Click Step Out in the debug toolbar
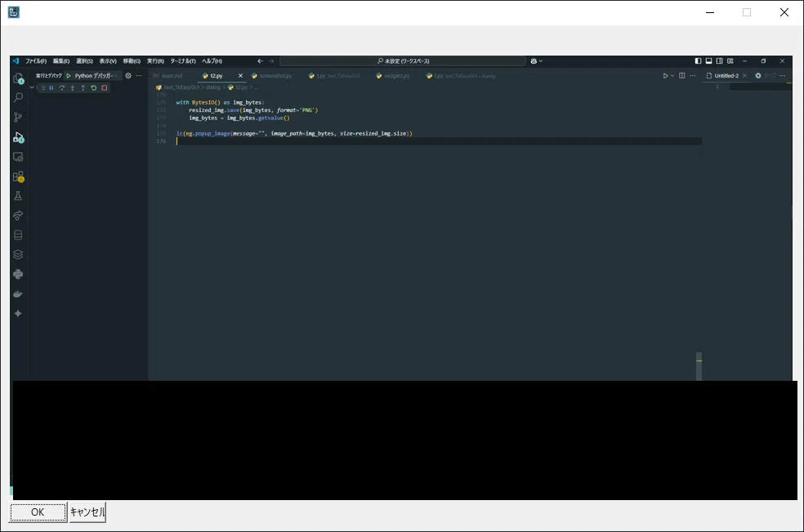 [x=83, y=87]
